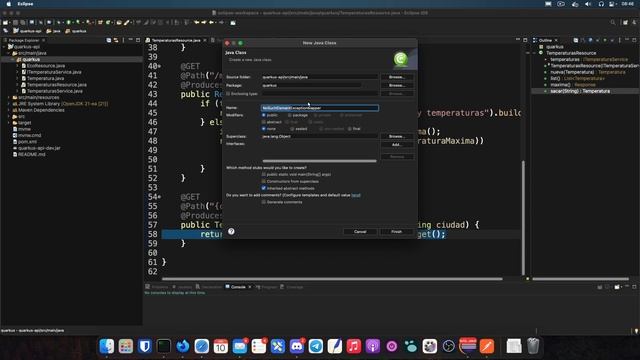
Task: Open Bitwarden from the Dock
Action: click(144, 346)
